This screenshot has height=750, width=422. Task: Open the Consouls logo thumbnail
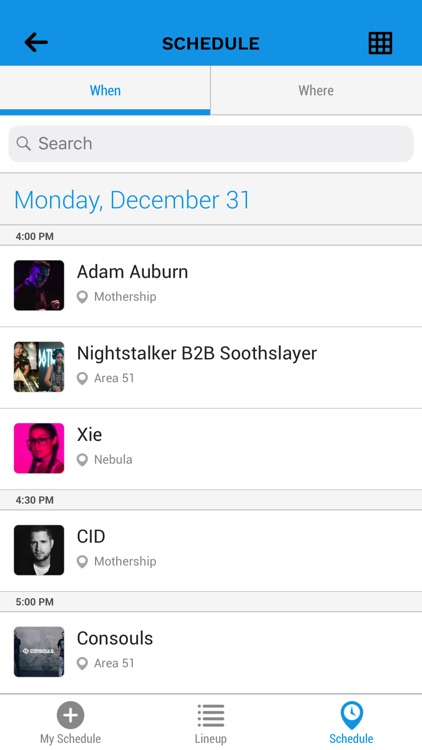pyautogui.click(x=39, y=652)
